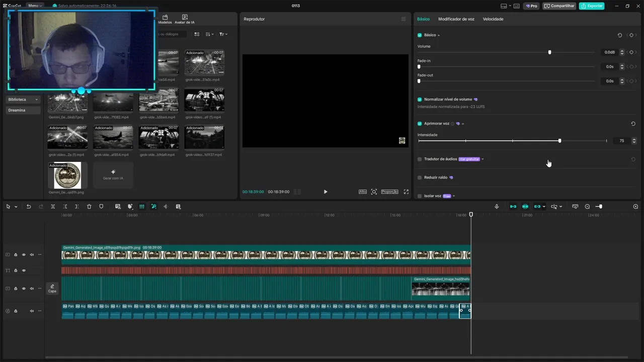644x362 pixels.
Task: Click Gerar com IA tile
Action: pyautogui.click(x=113, y=175)
